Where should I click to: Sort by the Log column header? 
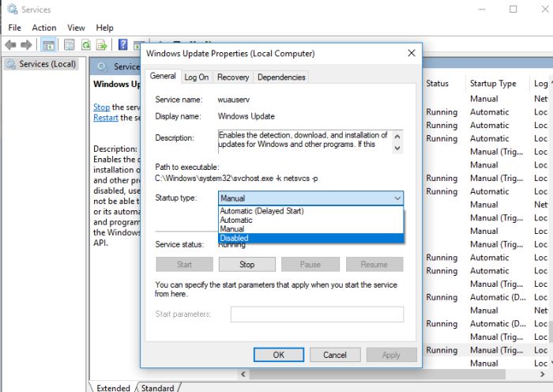point(540,84)
